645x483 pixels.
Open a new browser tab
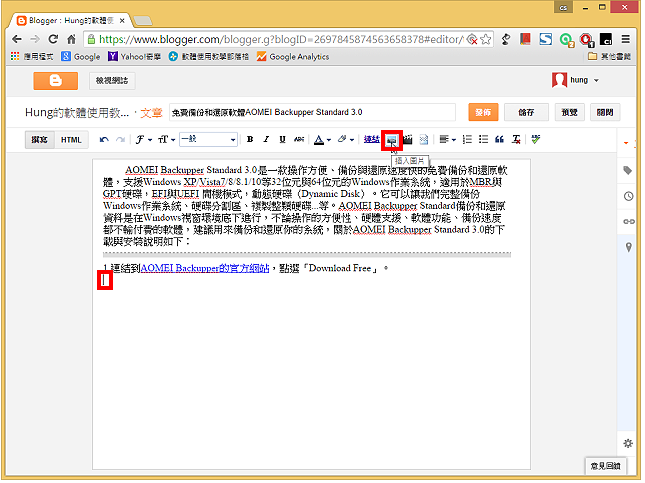(143, 21)
